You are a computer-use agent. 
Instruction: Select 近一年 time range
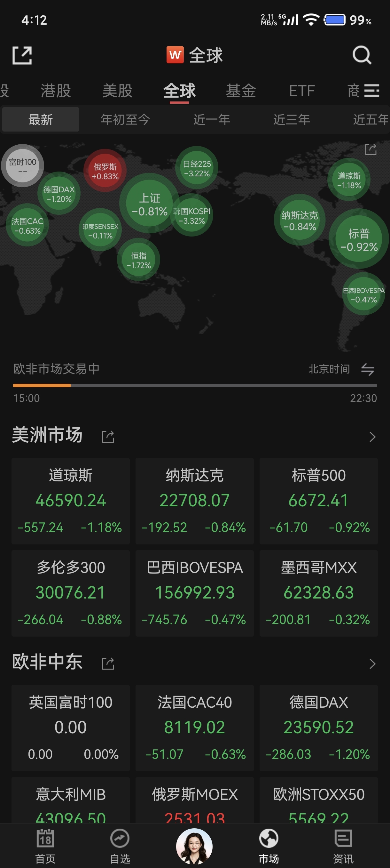click(x=212, y=120)
